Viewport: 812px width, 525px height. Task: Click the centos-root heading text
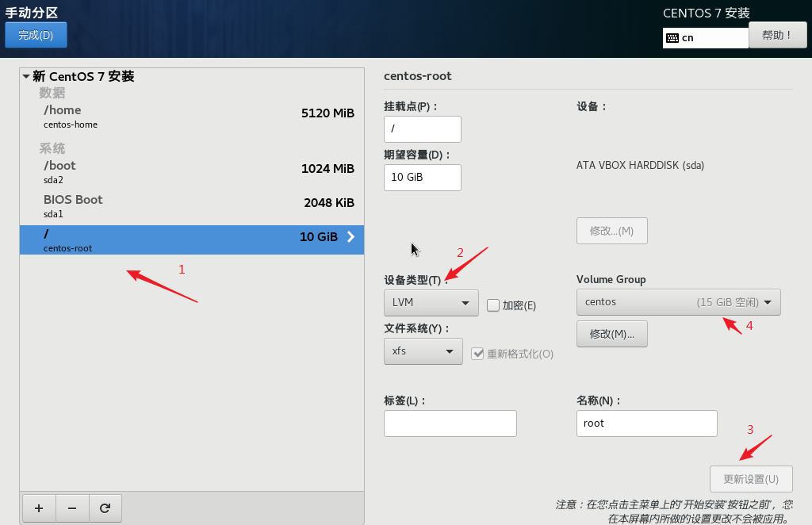tap(417, 76)
